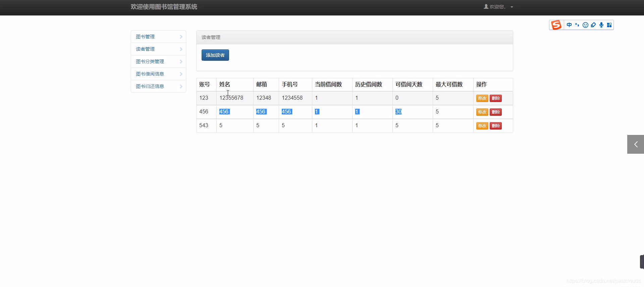Expand 图书管理 chevron in sidebar
The image size is (644, 287).
[181, 37]
